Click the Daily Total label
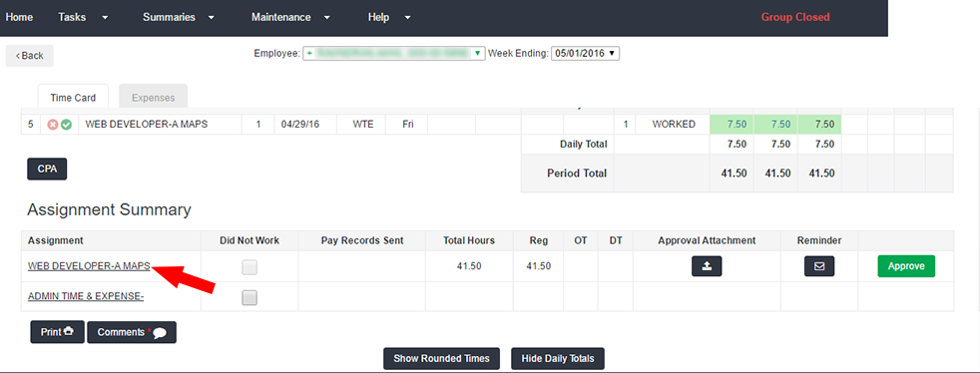The height and width of the screenshot is (373, 980). (583, 145)
